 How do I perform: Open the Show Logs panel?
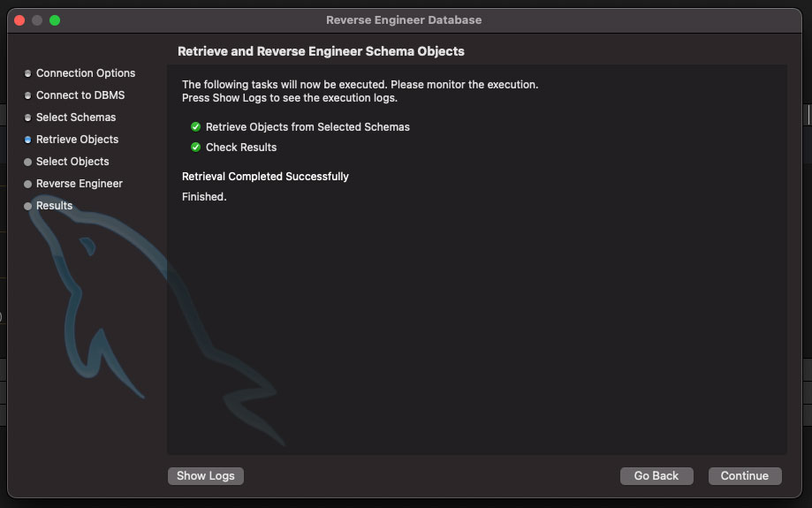[206, 476]
